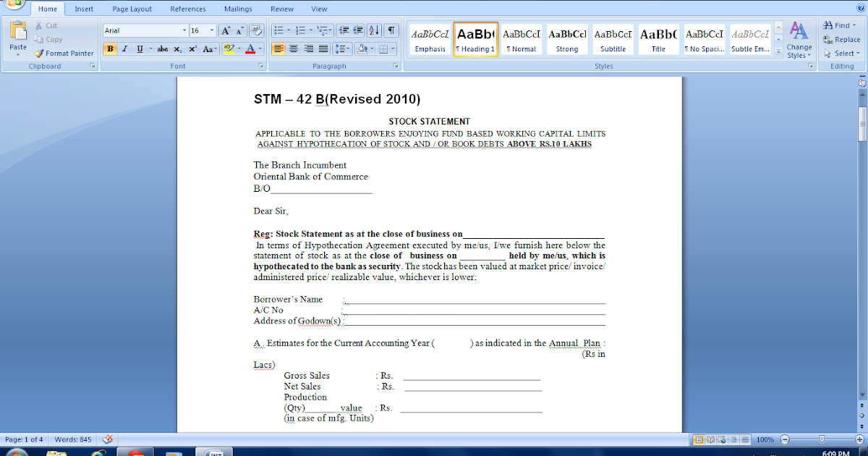The height and width of the screenshot is (456, 868).
Task: Toggle bold formatting
Action: 109,48
